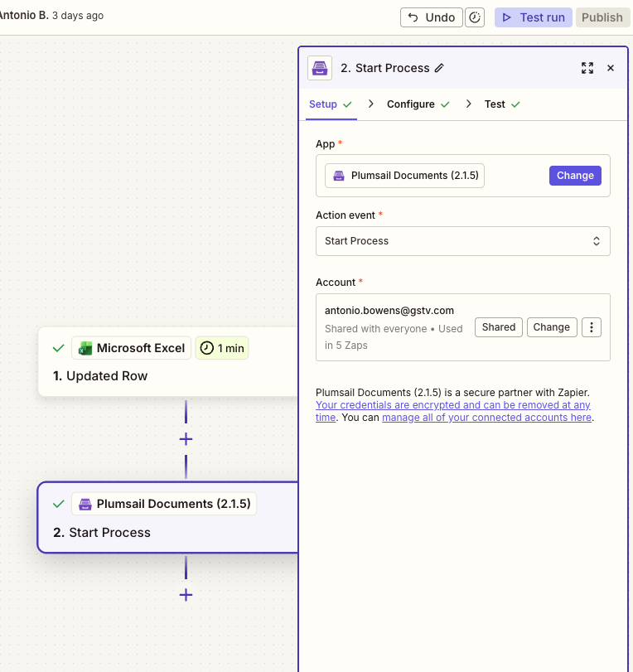Viewport: 633px width, 672px height.
Task: Change the connected account
Action: point(551,327)
